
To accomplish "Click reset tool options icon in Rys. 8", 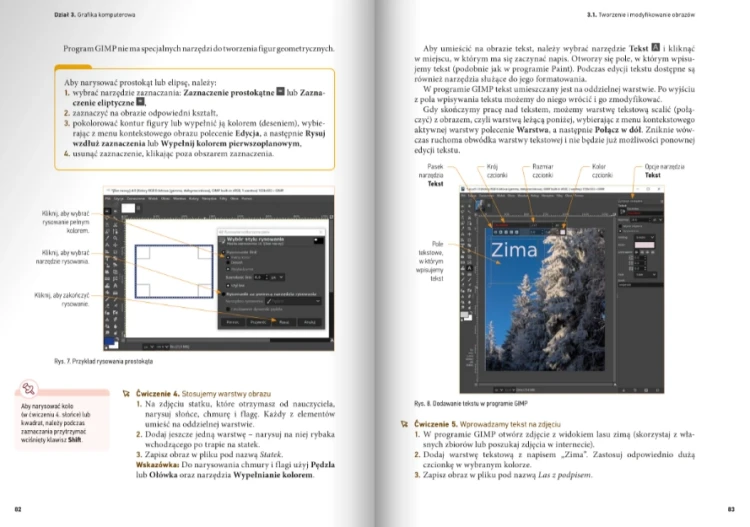I will coord(658,390).
